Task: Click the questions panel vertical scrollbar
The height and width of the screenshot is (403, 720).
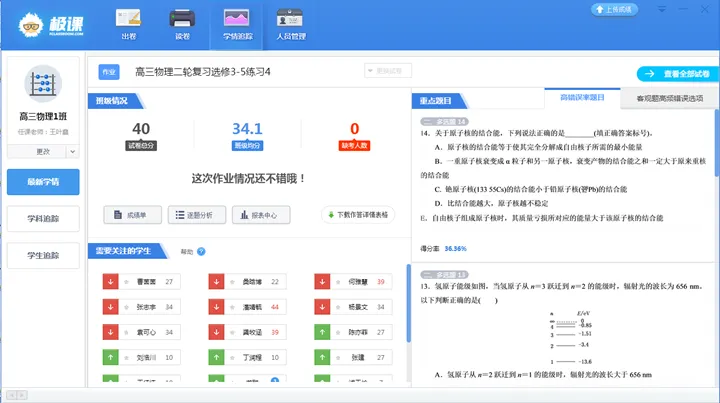Action: (x=717, y=142)
